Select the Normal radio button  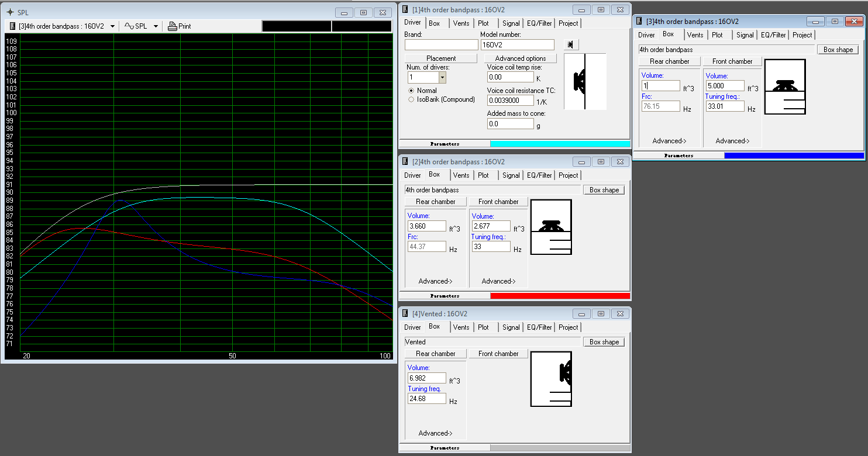(x=411, y=91)
